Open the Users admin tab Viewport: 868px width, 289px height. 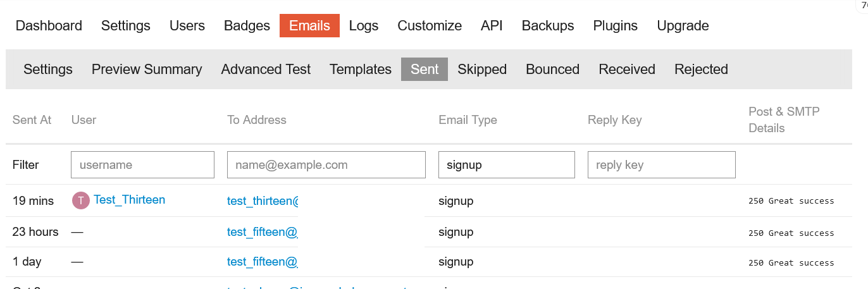[x=187, y=26]
